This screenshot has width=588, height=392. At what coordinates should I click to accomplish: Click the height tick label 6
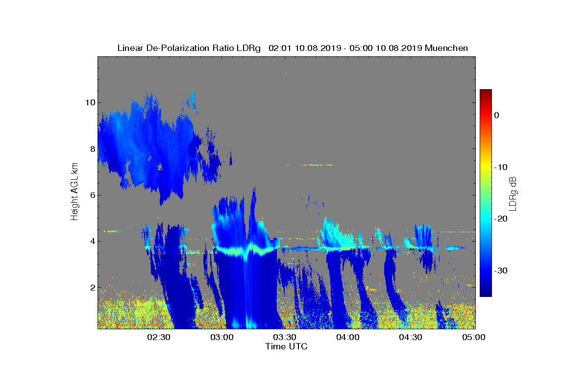coord(92,195)
